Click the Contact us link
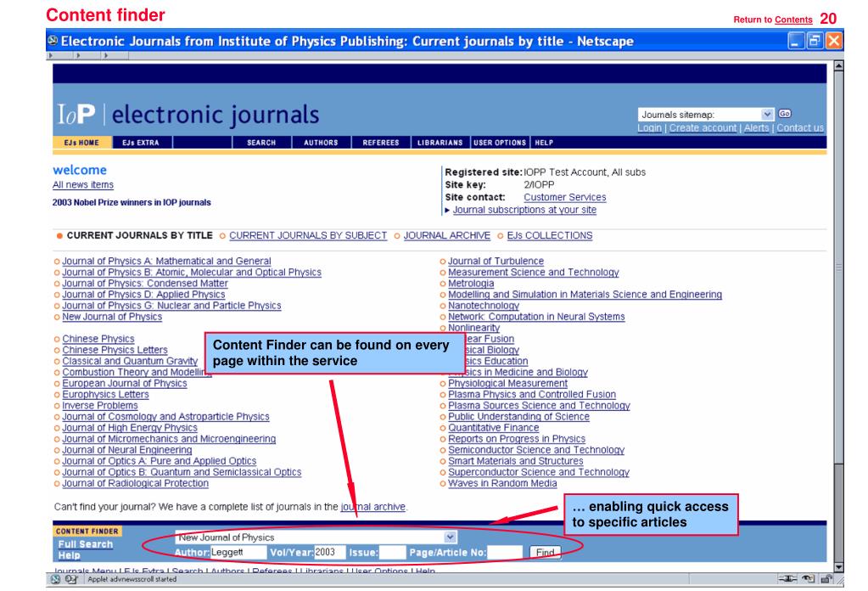Screen dimensions: 868x591 (800, 128)
